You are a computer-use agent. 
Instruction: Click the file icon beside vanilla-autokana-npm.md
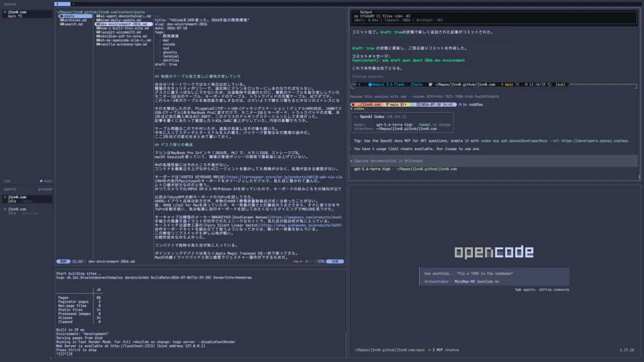pos(97,44)
